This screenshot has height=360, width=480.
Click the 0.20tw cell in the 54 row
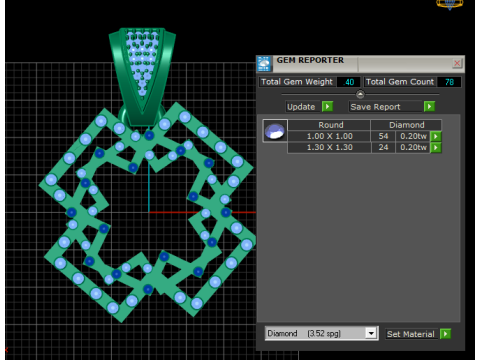tap(413, 136)
